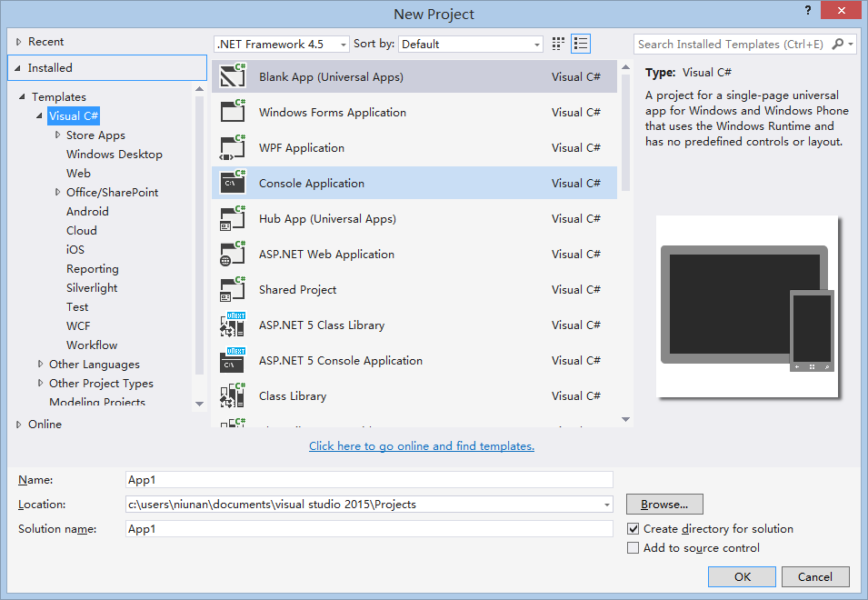Select the Test category
868x600 pixels.
pyautogui.click(x=77, y=307)
